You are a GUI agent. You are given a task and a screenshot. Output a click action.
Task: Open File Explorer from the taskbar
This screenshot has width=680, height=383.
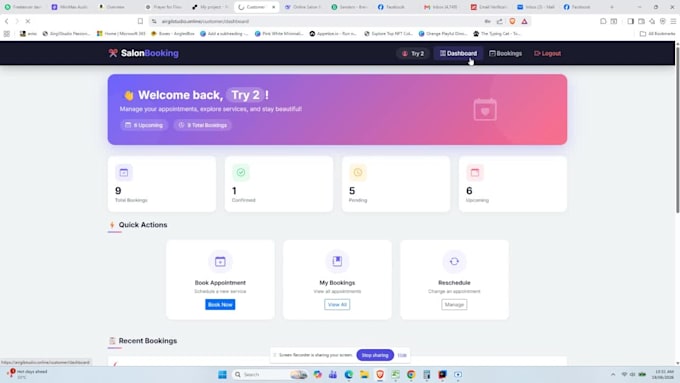point(364,374)
